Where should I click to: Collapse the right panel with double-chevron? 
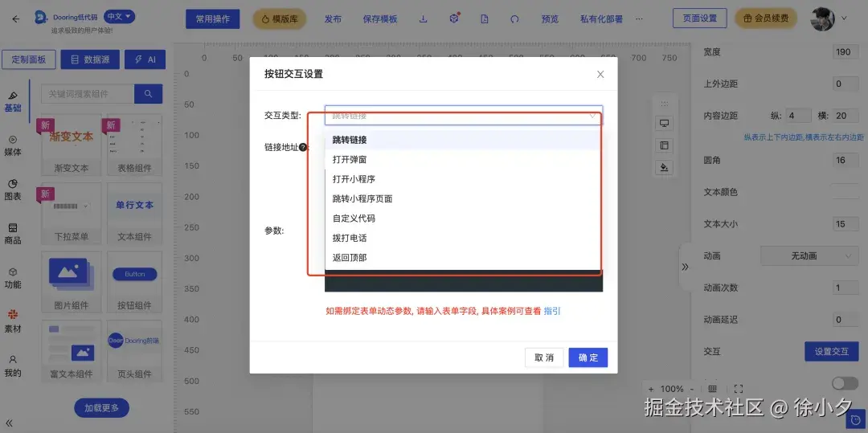[x=685, y=267]
